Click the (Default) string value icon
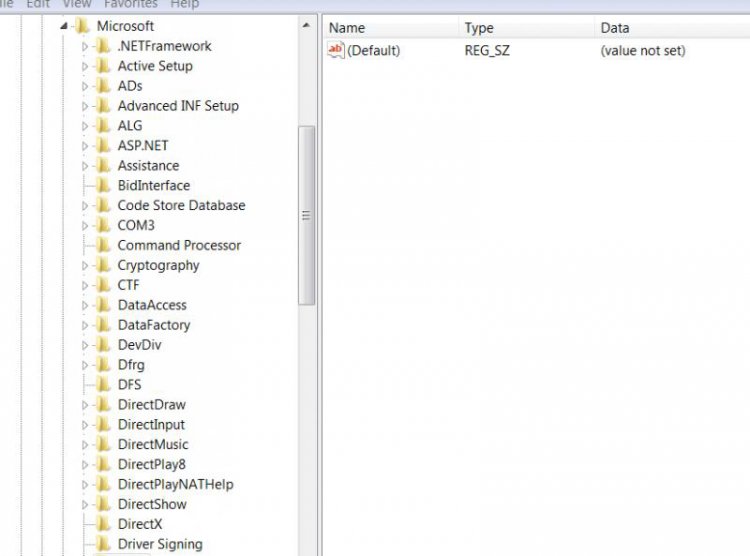Screen dimensions: 750x556 point(336,51)
